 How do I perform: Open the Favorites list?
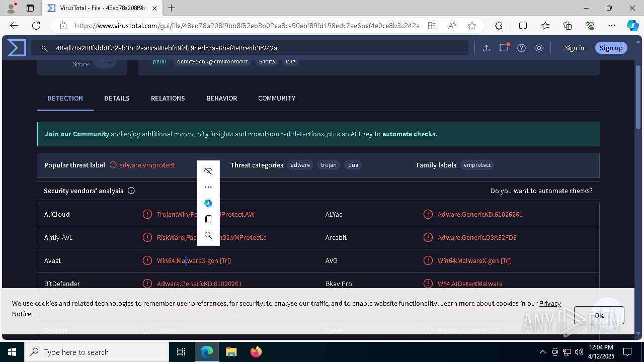tap(545, 26)
